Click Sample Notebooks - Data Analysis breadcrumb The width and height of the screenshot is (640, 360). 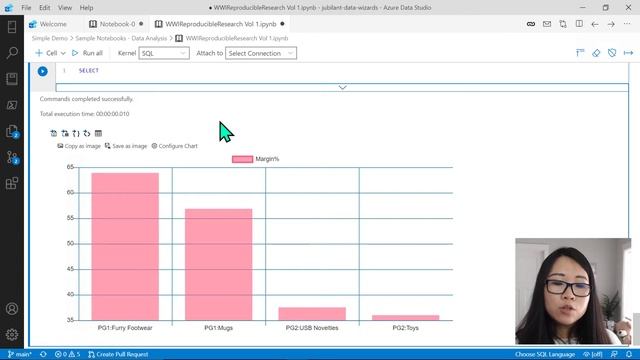(121, 38)
